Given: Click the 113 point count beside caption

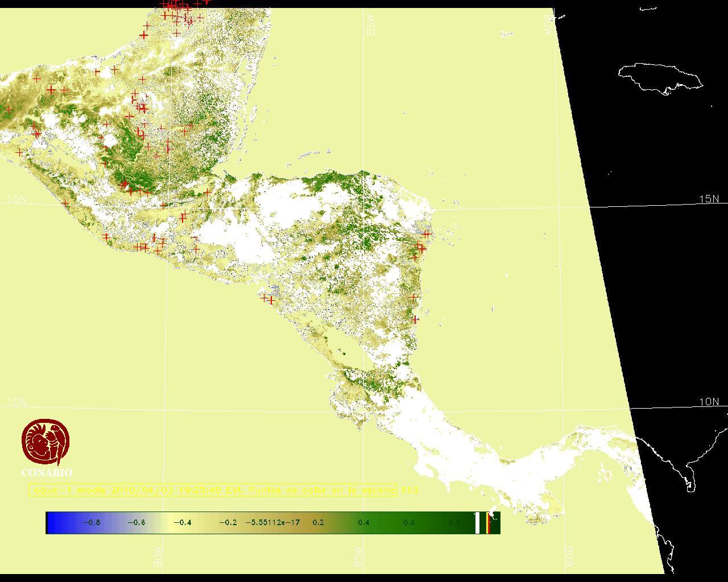Looking at the screenshot, I should click(x=409, y=490).
